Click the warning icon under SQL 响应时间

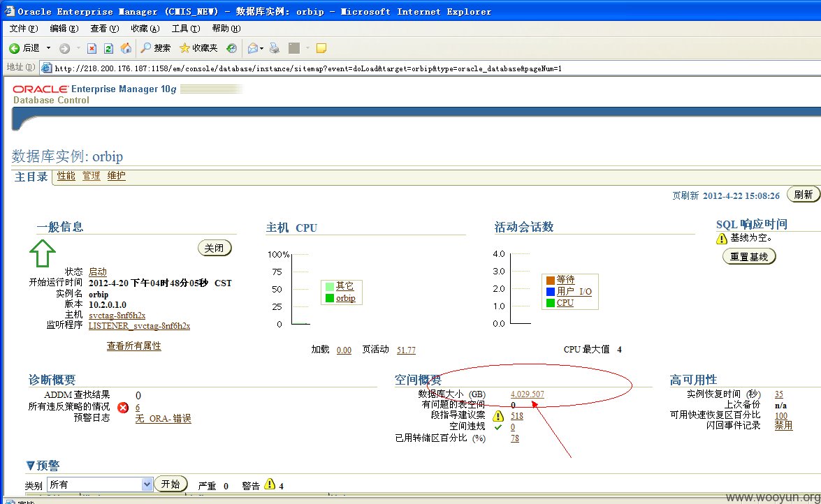[722, 238]
